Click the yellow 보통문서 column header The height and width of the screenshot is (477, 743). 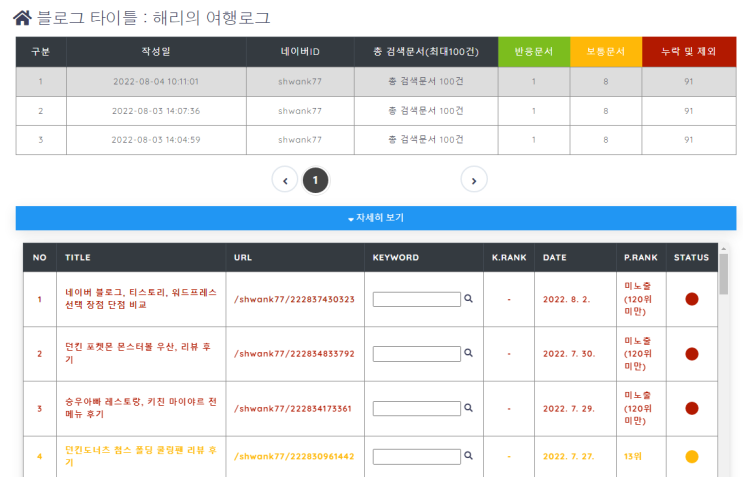606,52
